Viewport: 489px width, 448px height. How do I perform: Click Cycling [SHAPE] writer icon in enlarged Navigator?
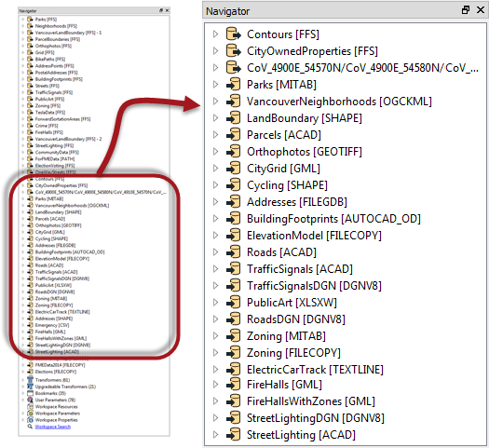(x=233, y=185)
